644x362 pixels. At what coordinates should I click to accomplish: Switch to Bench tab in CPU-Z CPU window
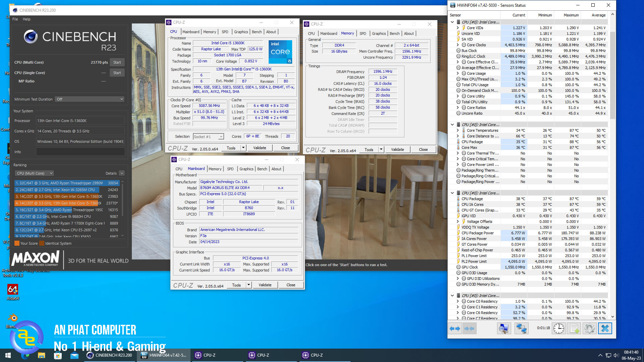[x=257, y=32]
